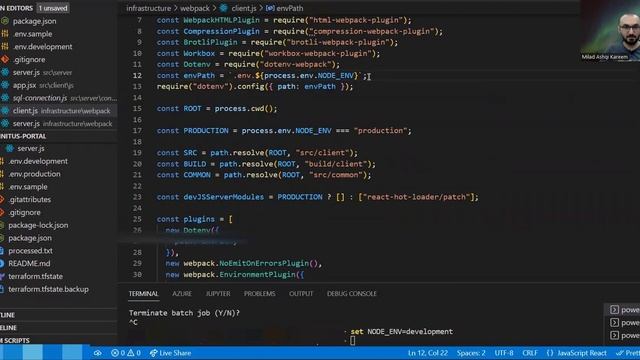Open .env.development in explorer tree
The image size is (640, 360).
click(38, 161)
